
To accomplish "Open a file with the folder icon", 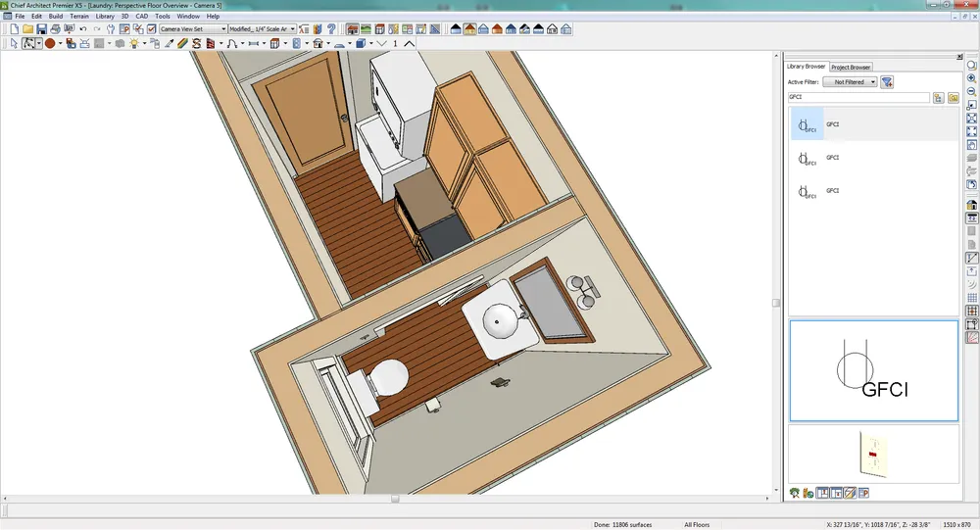I will click(28, 29).
